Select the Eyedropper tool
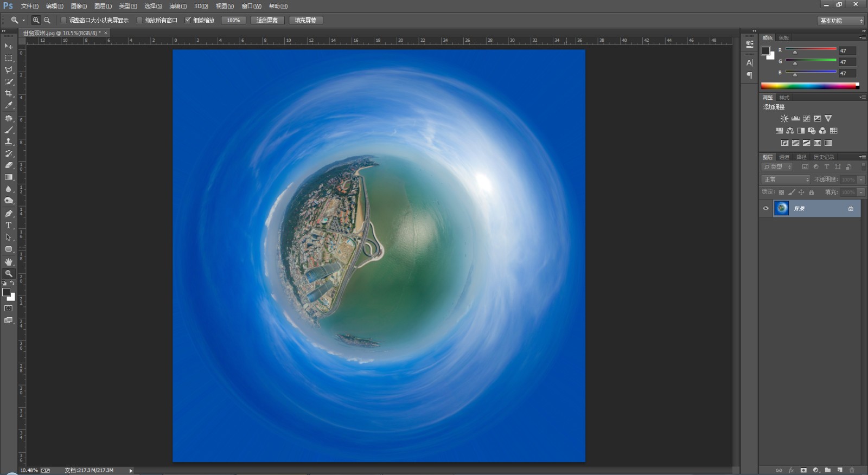 8,106
